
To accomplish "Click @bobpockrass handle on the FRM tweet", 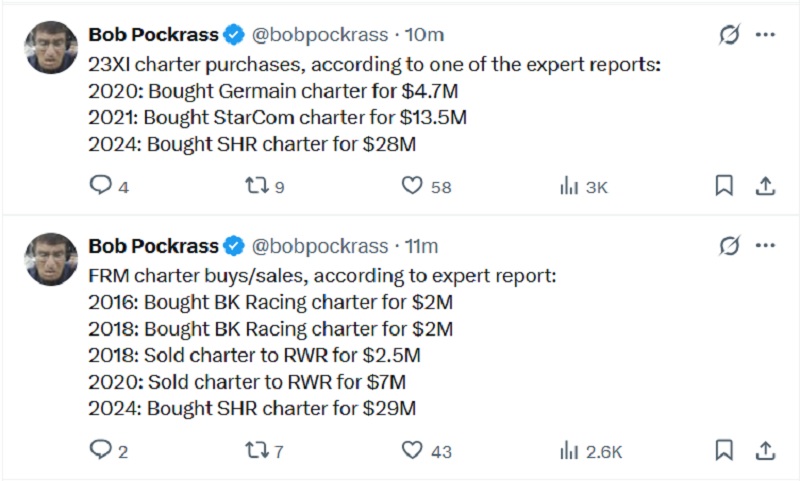I will [x=318, y=246].
